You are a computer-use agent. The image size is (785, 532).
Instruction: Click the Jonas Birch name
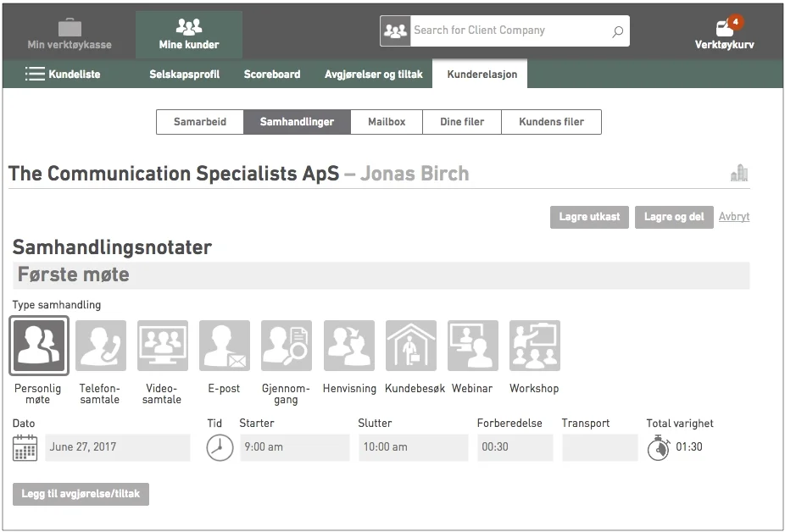(415, 174)
